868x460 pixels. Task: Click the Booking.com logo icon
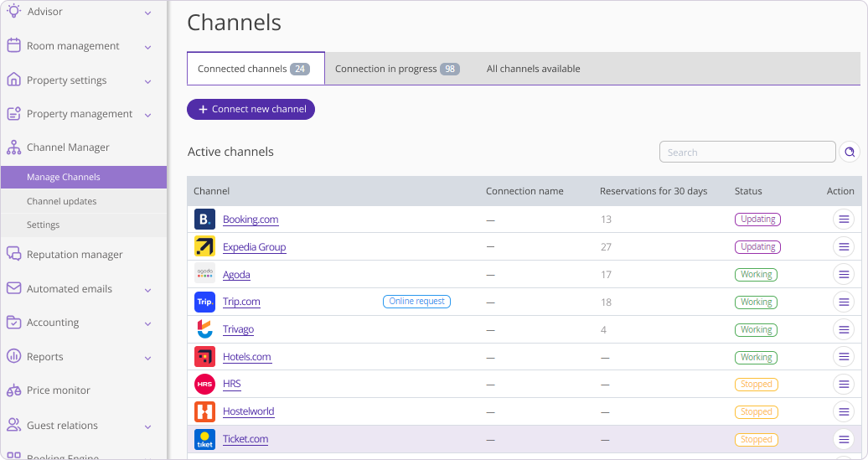(204, 220)
